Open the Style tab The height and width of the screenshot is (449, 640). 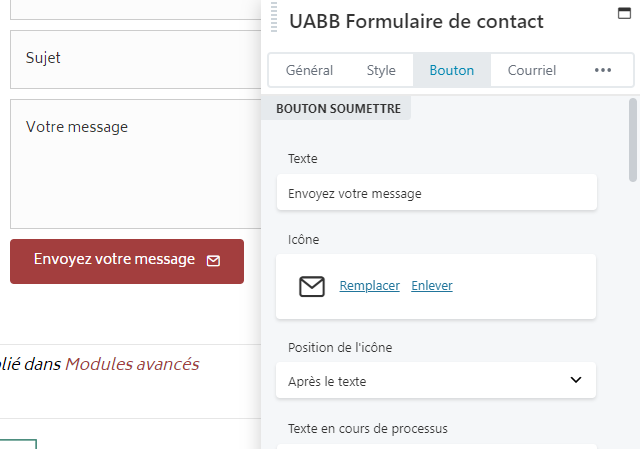(x=381, y=70)
